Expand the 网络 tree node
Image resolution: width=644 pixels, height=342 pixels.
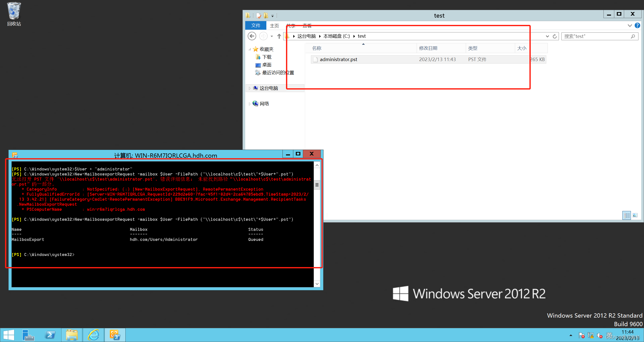(x=249, y=104)
